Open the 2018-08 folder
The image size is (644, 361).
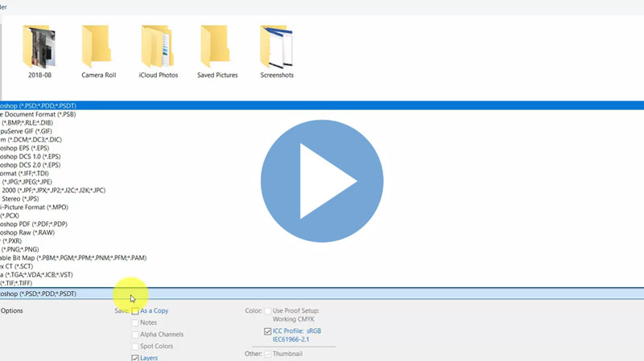coord(39,47)
